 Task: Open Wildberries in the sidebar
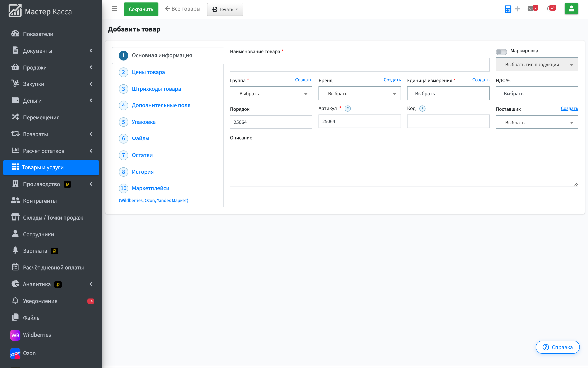[x=51, y=335]
